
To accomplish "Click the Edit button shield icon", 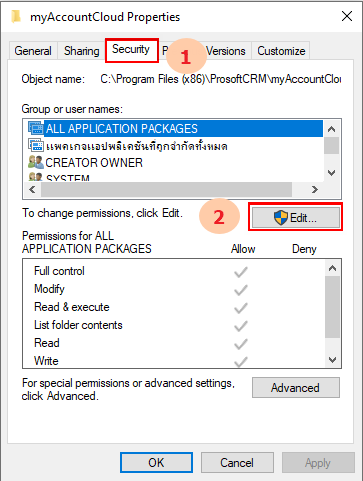I will click(281, 218).
